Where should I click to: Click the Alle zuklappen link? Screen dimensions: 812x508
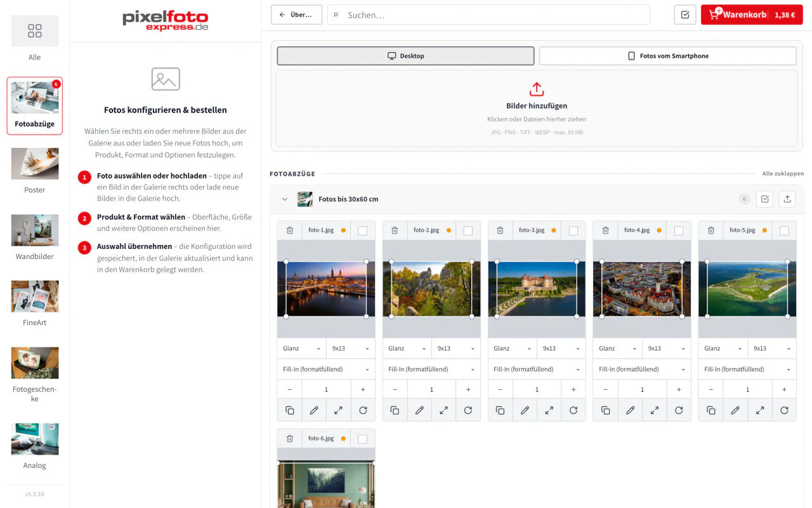783,173
